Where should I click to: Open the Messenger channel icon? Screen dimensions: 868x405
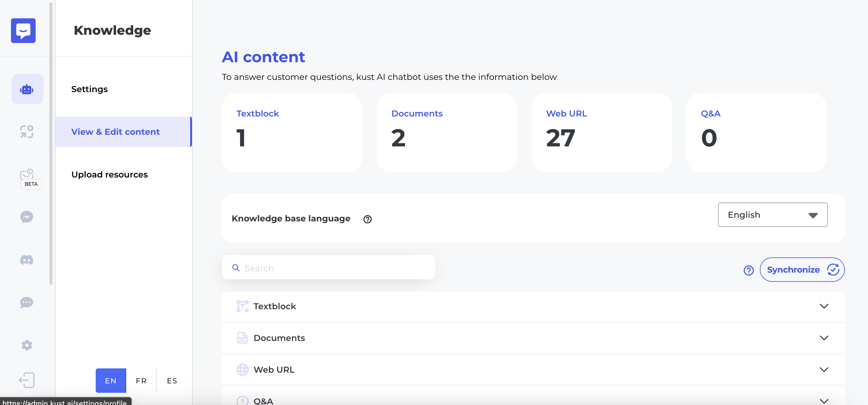pyautogui.click(x=27, y=217)
